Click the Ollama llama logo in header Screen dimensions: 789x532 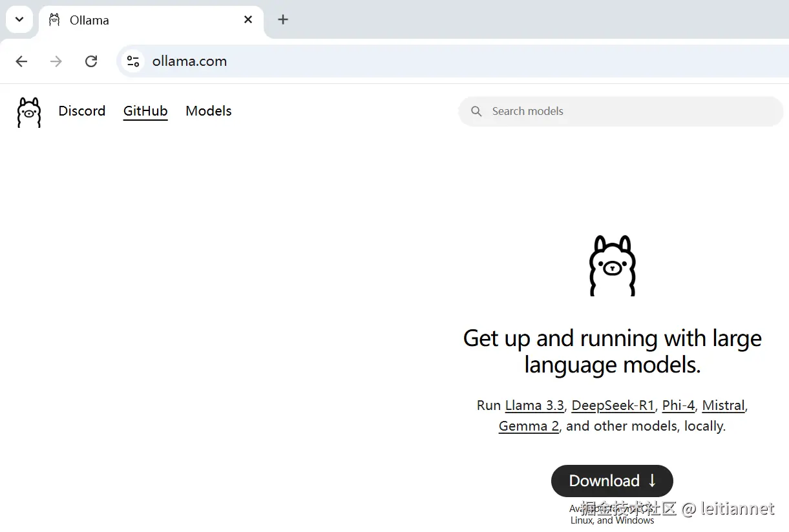(29, 112)
